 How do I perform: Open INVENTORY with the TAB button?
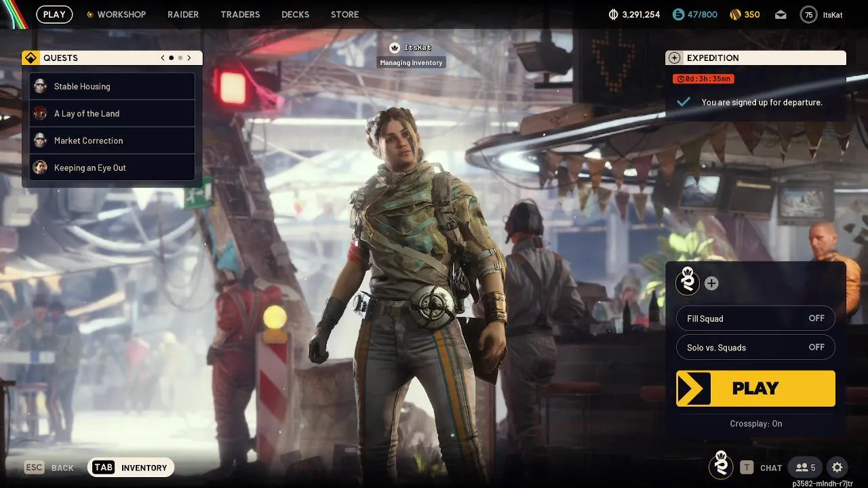[x=131, y=468]
